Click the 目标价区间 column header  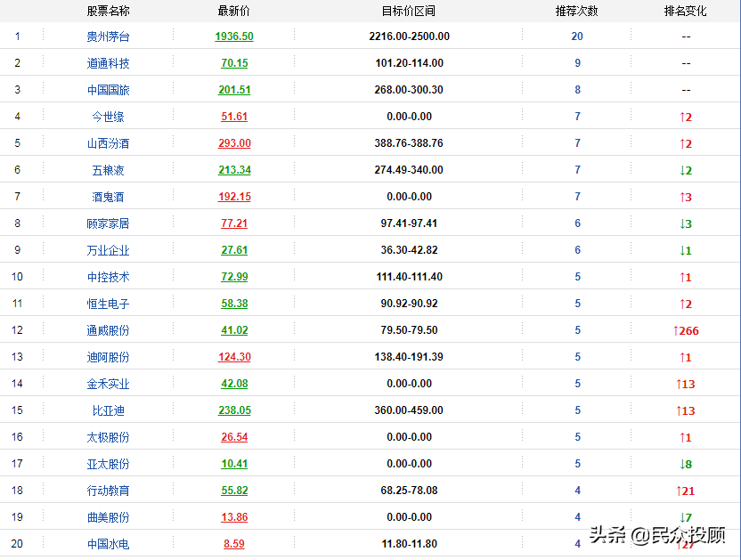(409, 11)
